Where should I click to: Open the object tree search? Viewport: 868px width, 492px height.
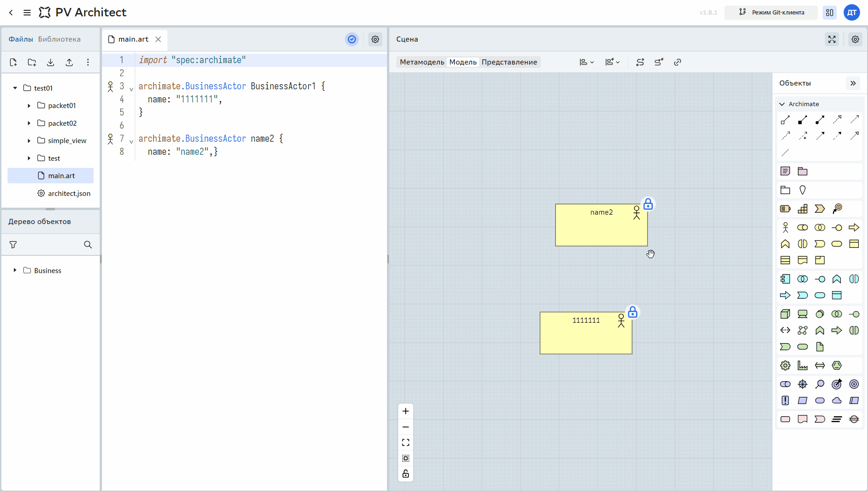pos(88,245)
